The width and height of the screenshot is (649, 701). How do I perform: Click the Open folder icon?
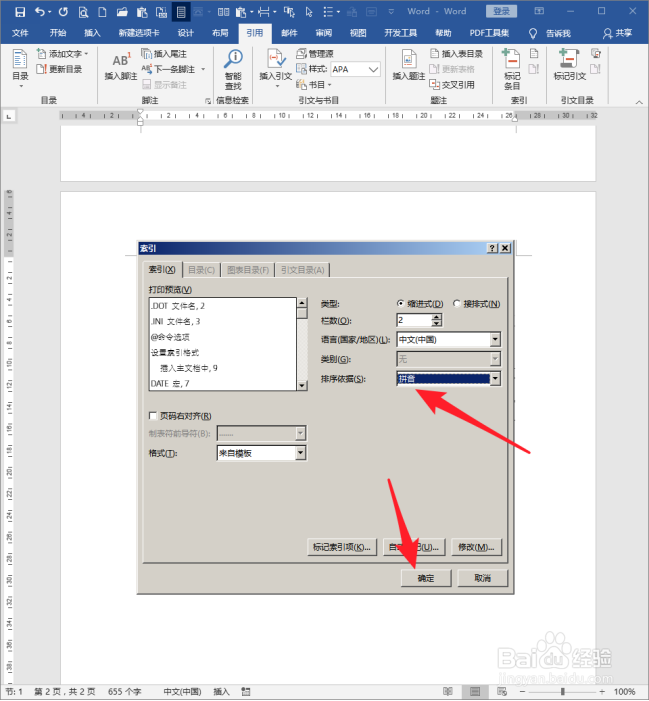122,12
